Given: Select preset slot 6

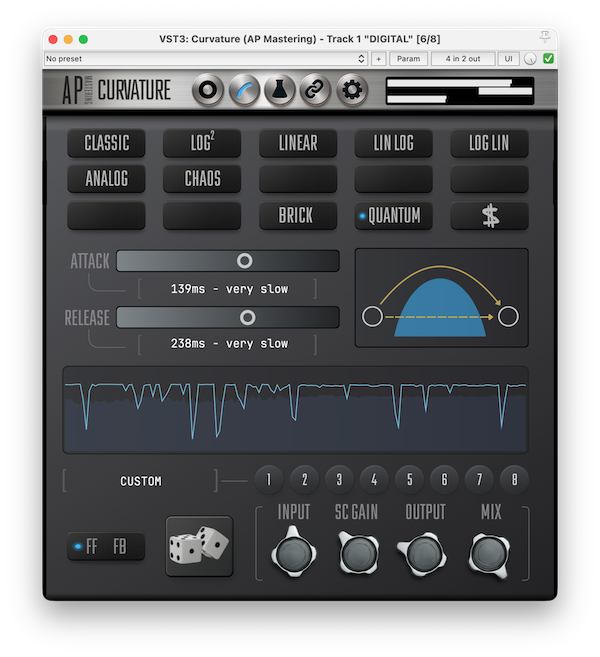Looking at the screenshot, I should [x=444, y=479].
